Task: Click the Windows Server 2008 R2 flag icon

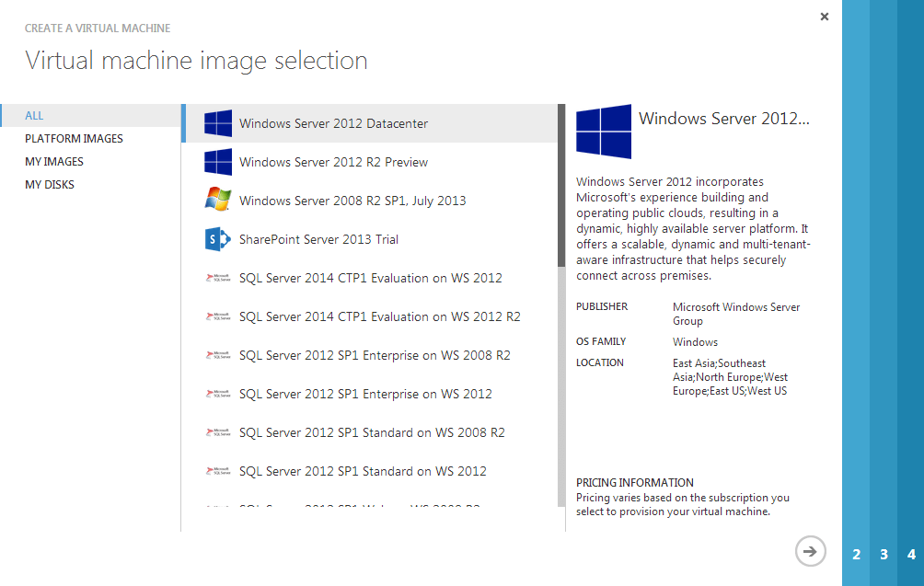Action: [x=218, y=200]
